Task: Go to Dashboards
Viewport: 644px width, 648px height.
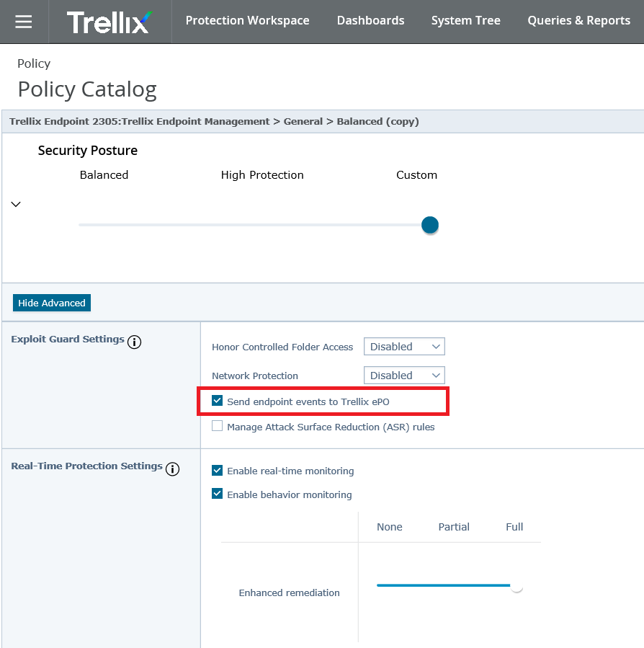Action: 370,21
